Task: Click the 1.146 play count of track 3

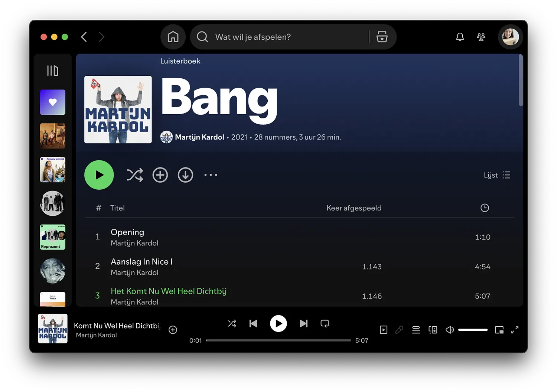Action: pos(372,296)
